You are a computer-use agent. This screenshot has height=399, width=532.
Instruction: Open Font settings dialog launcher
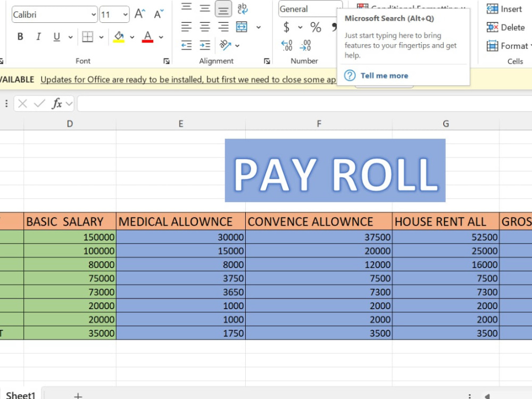166,61
